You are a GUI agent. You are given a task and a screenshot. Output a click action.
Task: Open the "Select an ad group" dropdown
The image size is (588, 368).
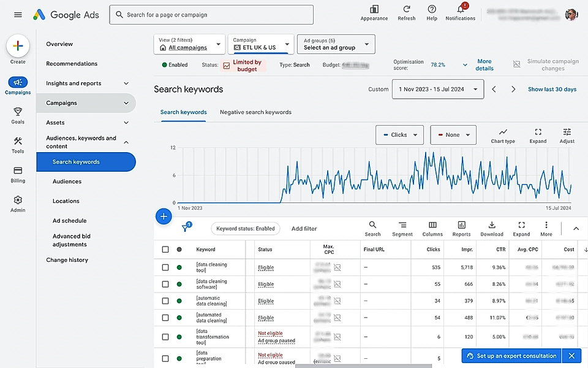coord(336,44)
